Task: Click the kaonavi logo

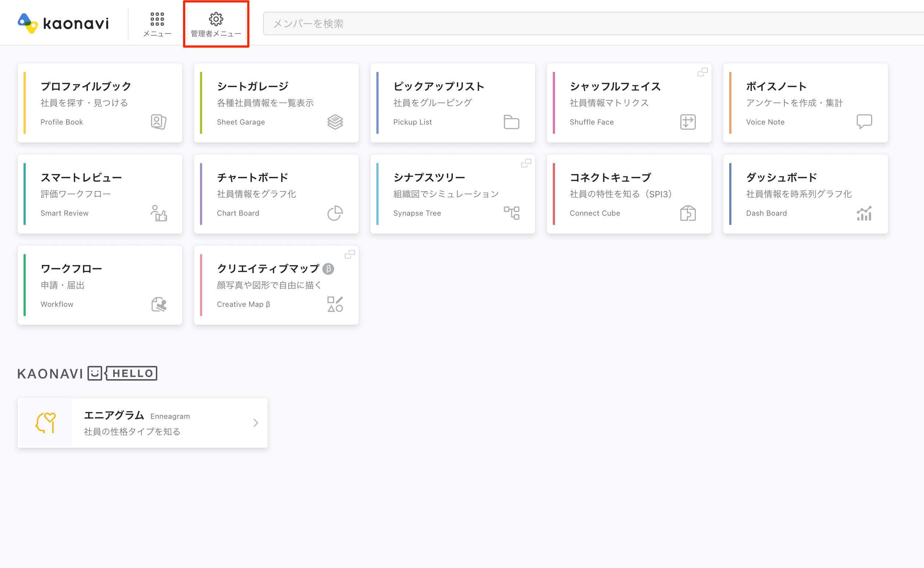Action: tap(63, 23)
